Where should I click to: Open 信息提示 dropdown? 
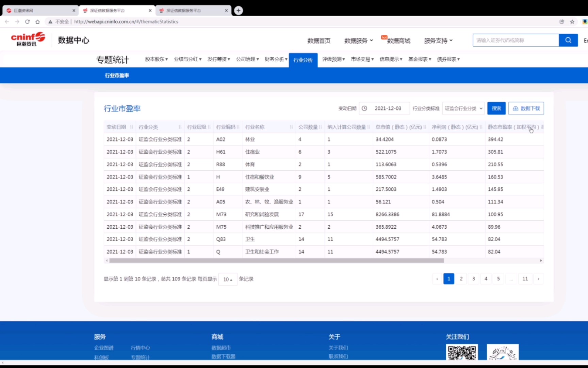[391, 59]
